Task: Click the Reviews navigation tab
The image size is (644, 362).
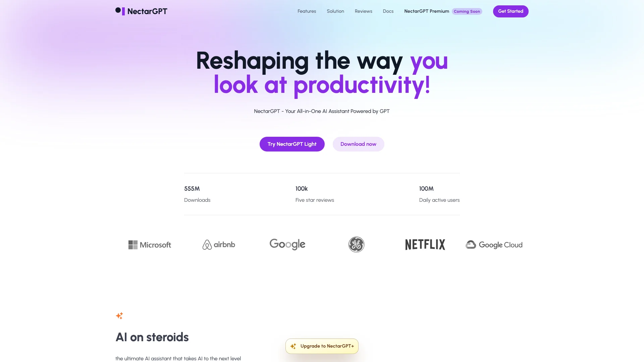Action: [x=363, y=11]
